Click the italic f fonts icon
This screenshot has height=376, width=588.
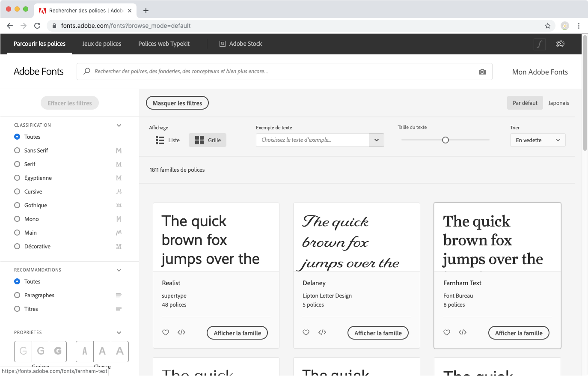(x=540, y=44)
